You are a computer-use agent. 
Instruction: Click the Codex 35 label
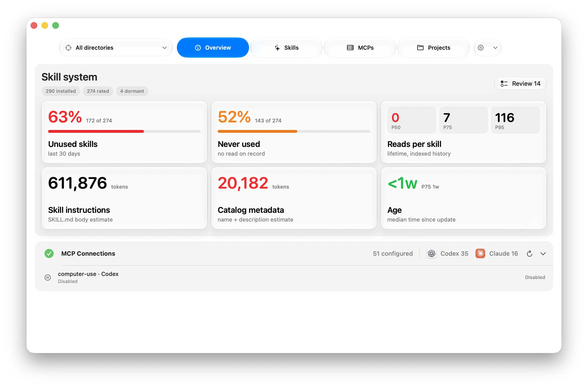pos(454,254)
